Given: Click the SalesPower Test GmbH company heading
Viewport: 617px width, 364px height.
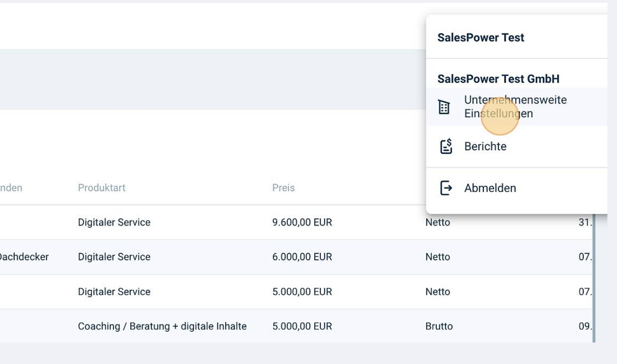Looking at the screenshot, I should tap(498, 79).
